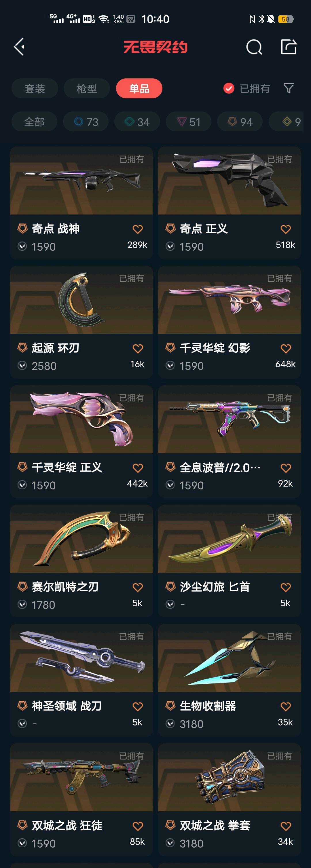
Task: Filter by blue tier chip 73
Action: coord(86,122)
